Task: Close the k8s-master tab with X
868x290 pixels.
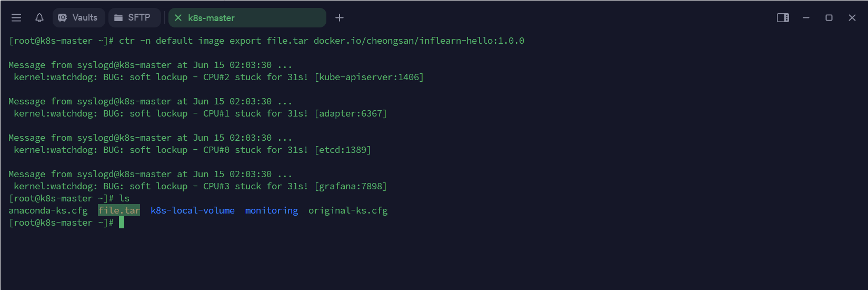Action: pyautogui.click(x=178, y=18)
